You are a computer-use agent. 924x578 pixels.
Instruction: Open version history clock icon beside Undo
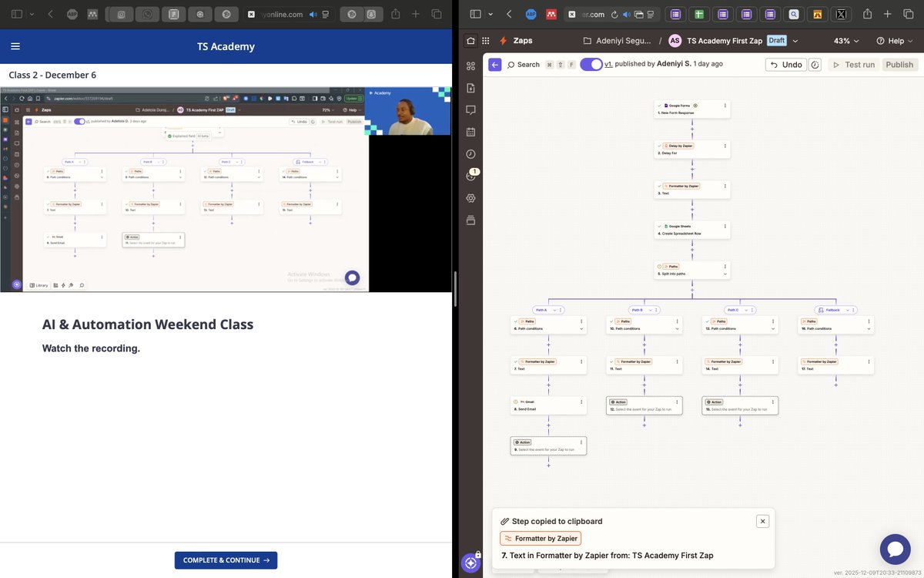tap(815, 65)
